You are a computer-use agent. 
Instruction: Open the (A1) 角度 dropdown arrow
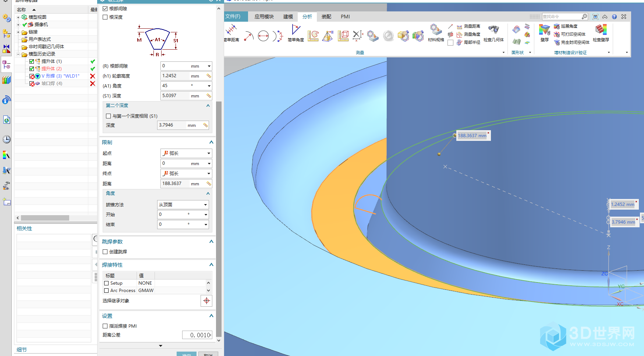pyautogui.click(x=209, y=86)
